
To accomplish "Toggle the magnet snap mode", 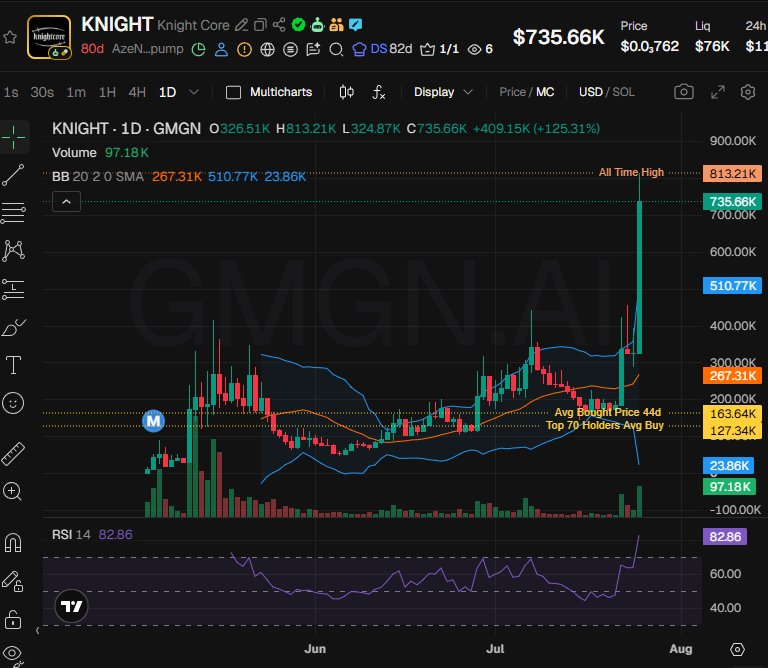I will [13, 543].
